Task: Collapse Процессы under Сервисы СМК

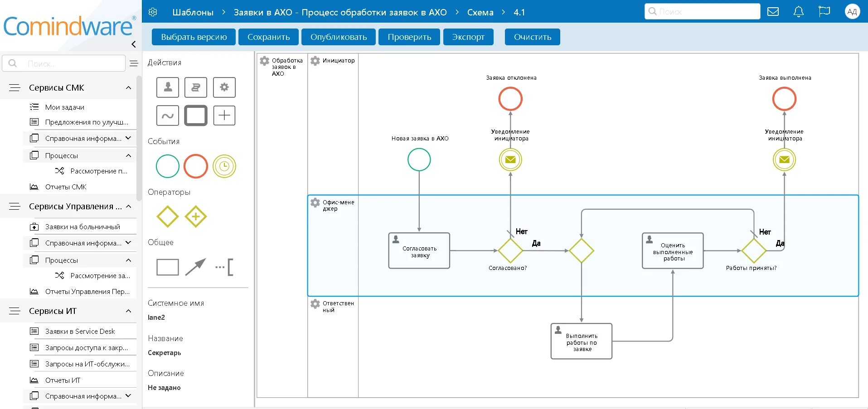Action: pos(128,155)
